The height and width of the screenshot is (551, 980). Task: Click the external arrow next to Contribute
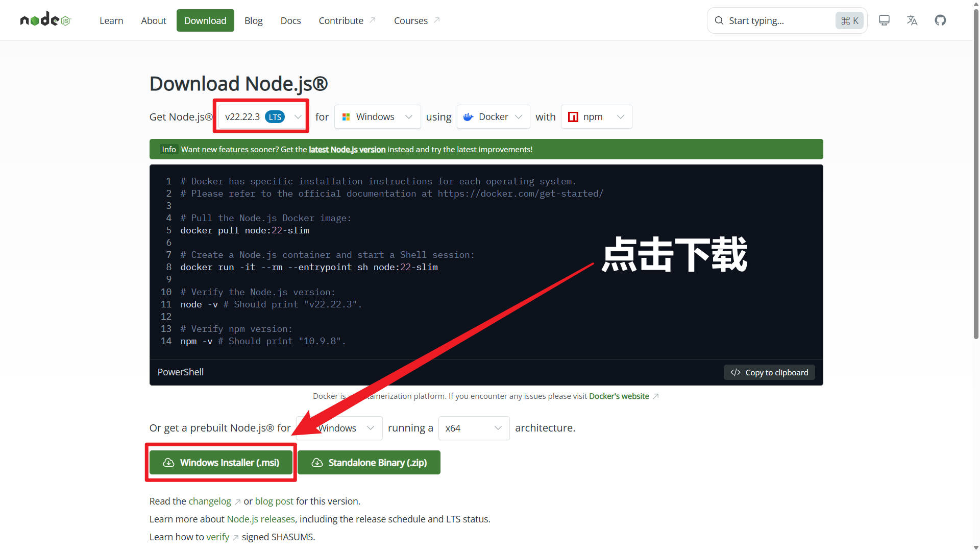point(373,20)
